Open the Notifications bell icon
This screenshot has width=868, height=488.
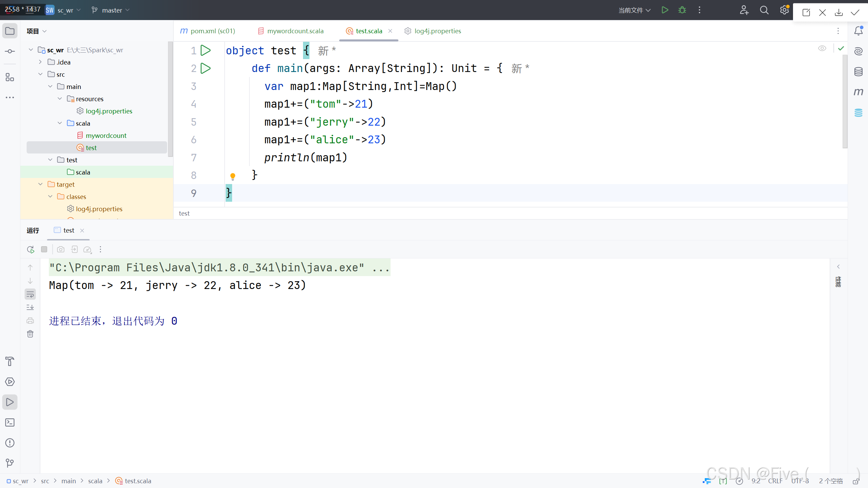(x=858, y=31)
